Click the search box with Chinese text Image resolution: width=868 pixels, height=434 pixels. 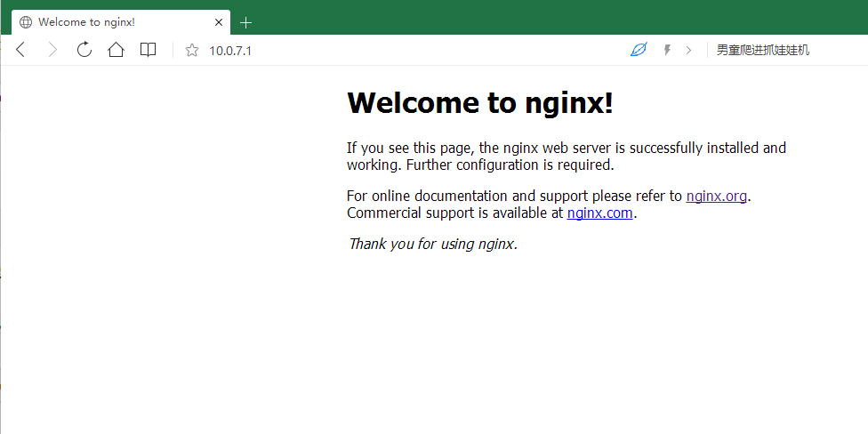click(x=763, y=51)
